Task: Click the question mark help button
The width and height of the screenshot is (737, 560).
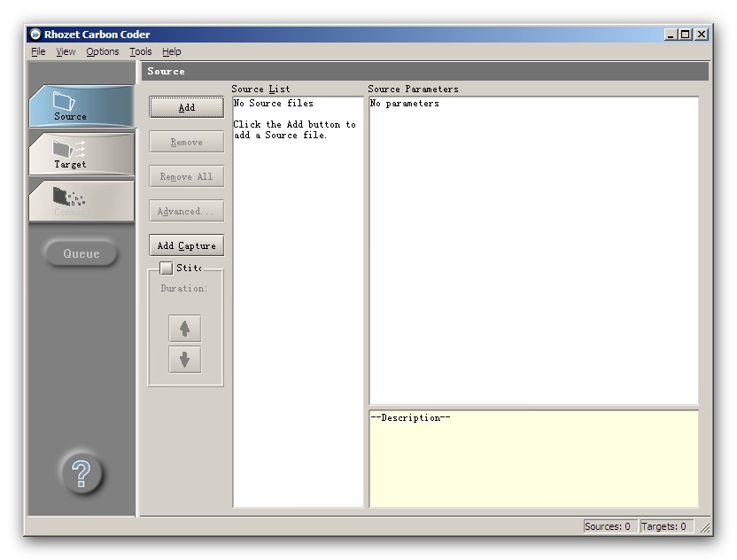Action: (81, 473)
